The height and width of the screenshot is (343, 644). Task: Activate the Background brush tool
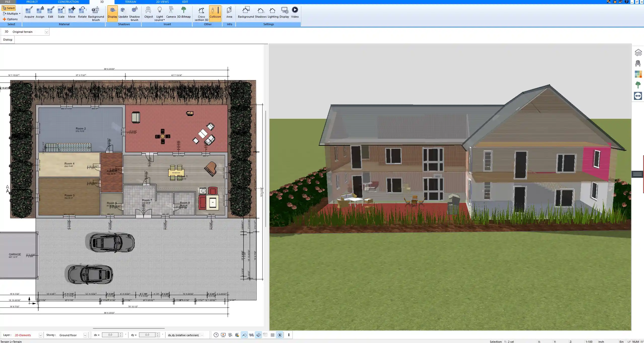click(x=95, y=13)
